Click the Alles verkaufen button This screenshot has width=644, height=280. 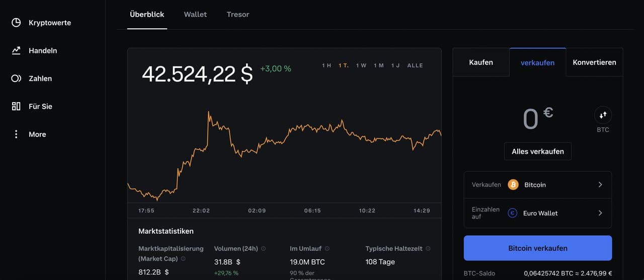(x=538, y=152)
